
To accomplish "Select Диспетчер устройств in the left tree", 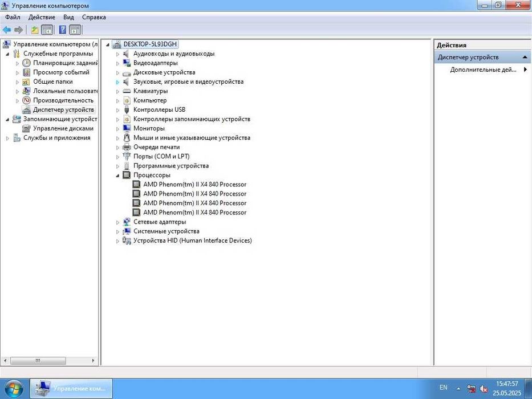I will coord(63,109).
